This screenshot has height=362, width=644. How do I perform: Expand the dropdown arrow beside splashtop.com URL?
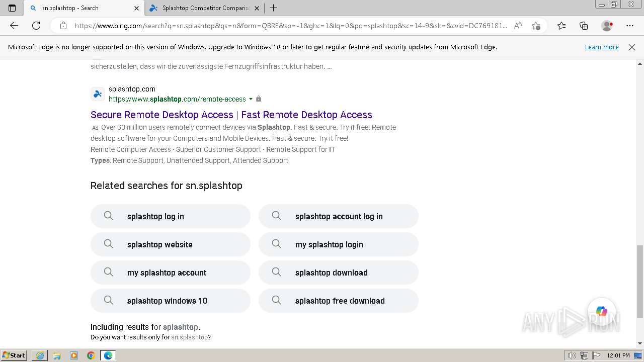(251, 99)
